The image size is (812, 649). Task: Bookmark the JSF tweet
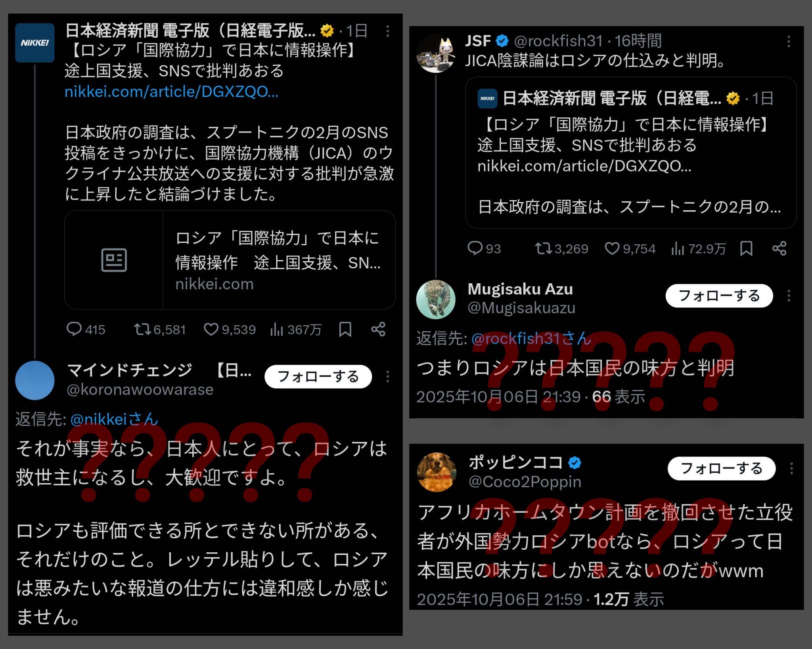coord(746,249)
